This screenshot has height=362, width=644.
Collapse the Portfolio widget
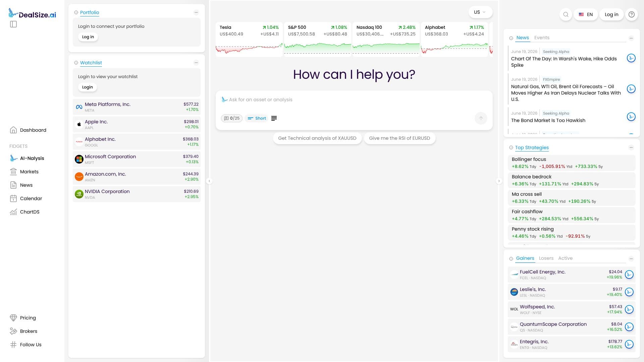[x=196, y=12]
